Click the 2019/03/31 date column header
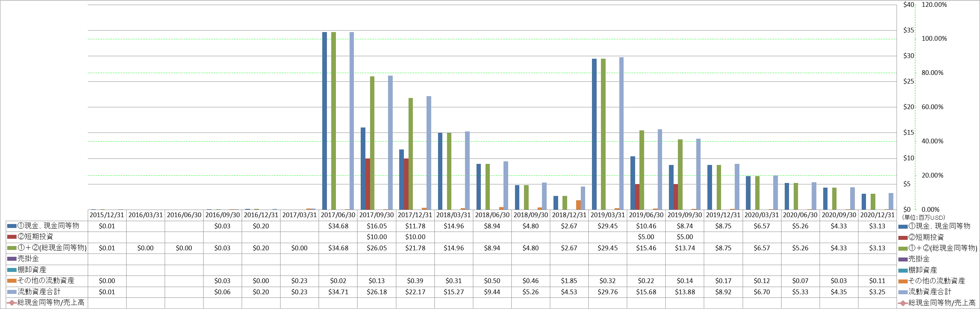 tap(607, 215)
